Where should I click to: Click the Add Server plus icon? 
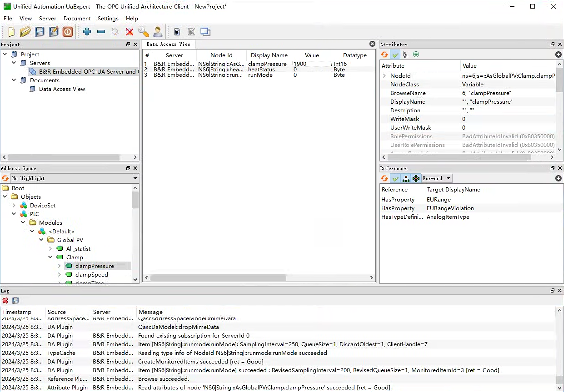87,32
